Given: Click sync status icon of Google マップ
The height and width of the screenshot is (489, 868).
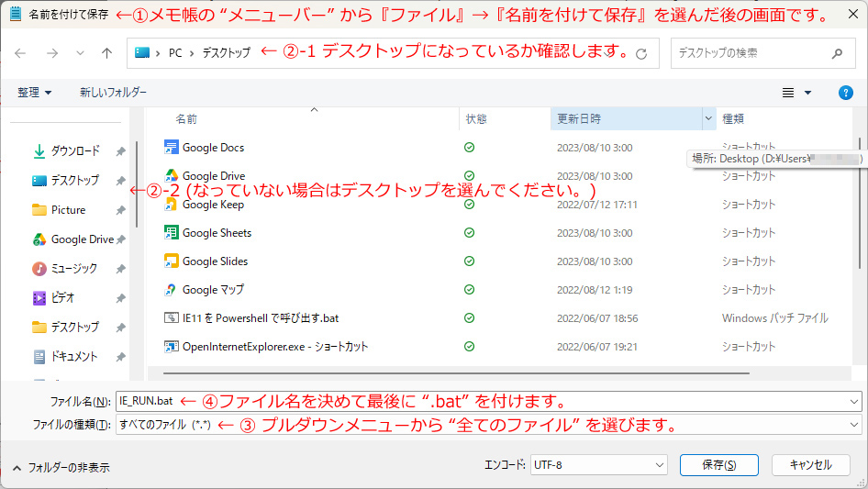Looking at the screenshot, I should tap(470, 290).
